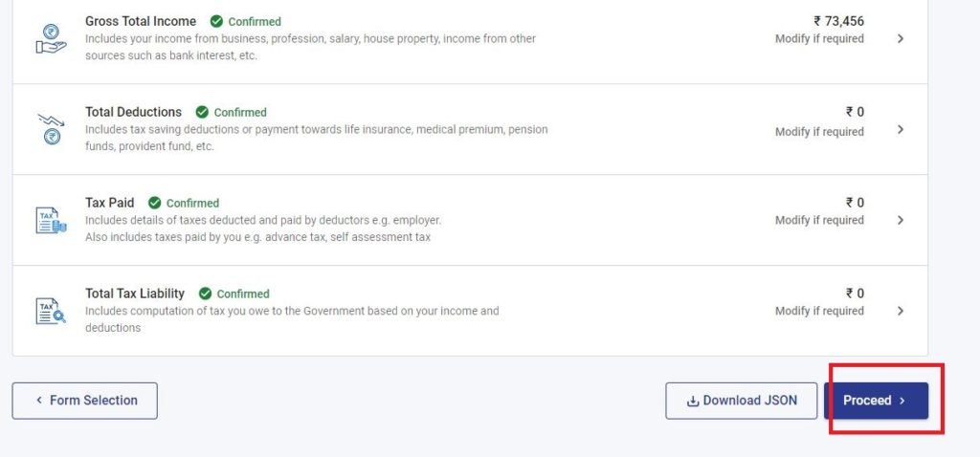Open the Gross Total Income heading

point(141,21)
